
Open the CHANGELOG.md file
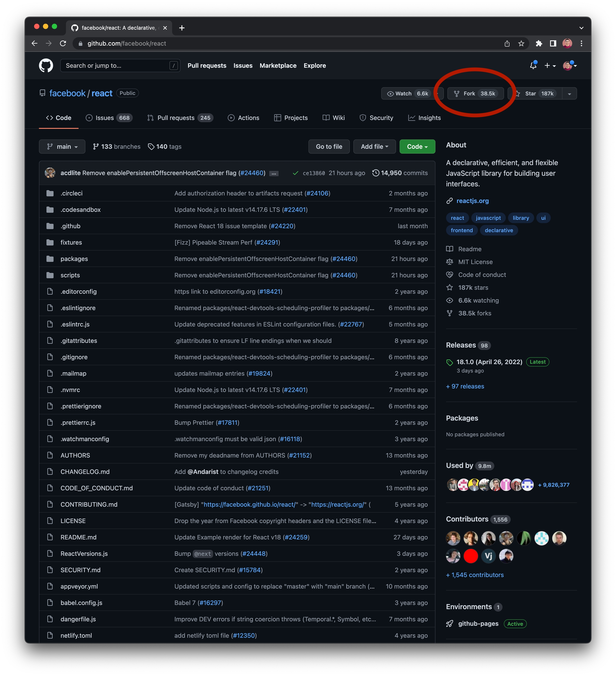pyautogui.click(x=85, y=472)
